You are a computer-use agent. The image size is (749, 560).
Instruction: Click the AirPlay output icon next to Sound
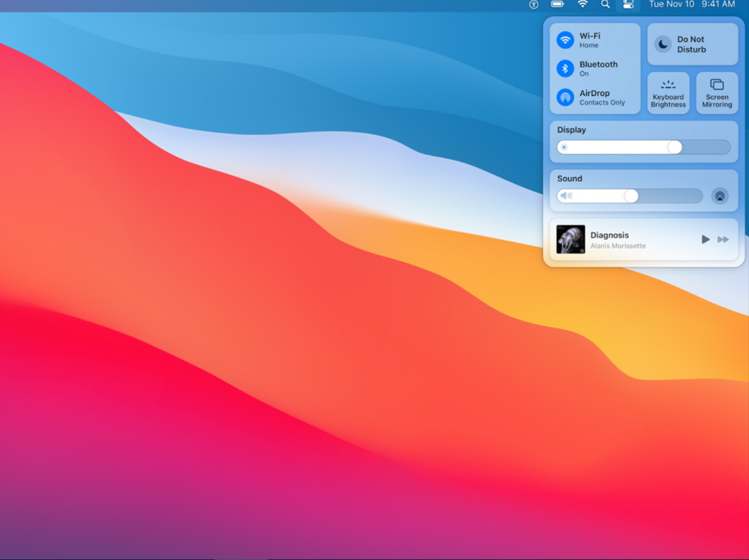click(x=719, y=195)
